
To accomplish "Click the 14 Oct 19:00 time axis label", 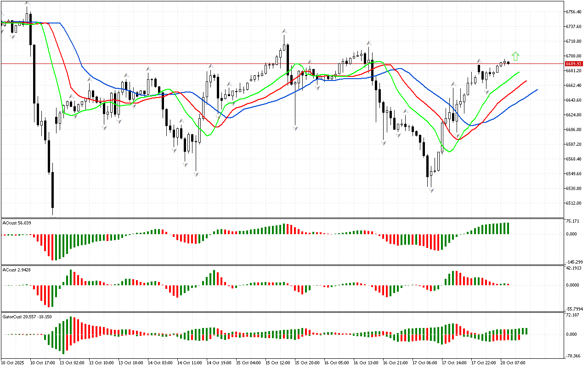I will pos(218,363).
